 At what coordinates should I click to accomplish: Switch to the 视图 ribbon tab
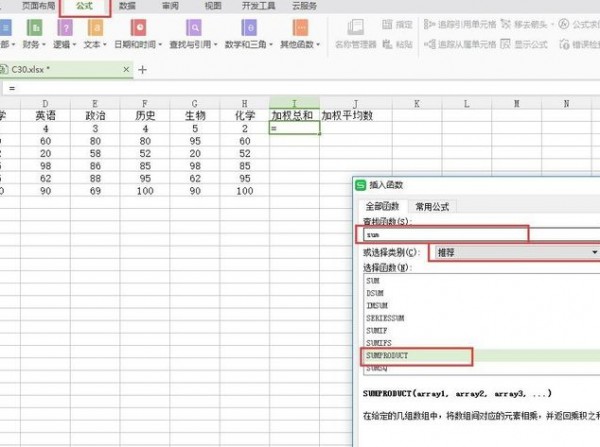tap(213, 6)
